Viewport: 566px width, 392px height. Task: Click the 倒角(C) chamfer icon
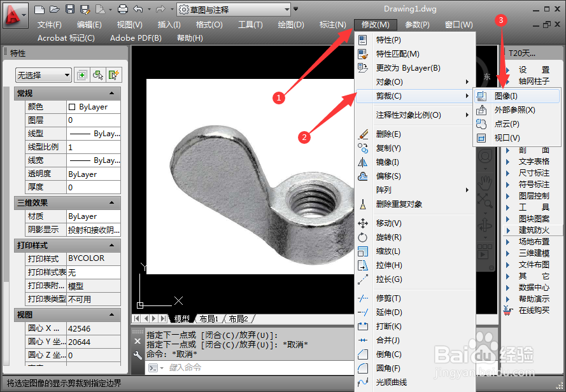point(363,354)
